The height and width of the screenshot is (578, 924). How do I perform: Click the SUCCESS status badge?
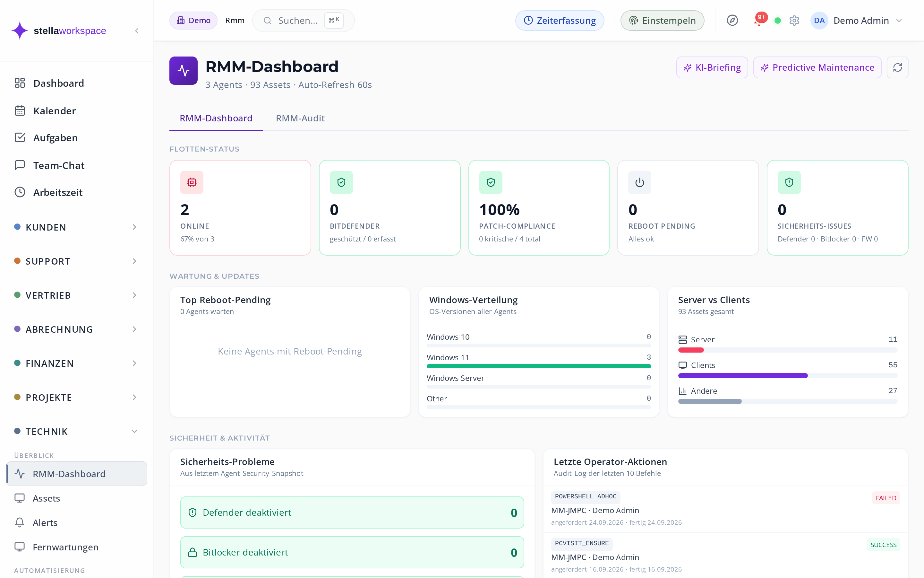click(883, 545)
